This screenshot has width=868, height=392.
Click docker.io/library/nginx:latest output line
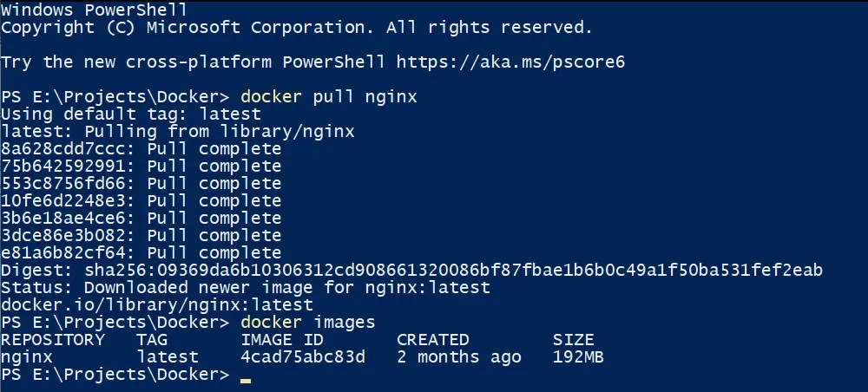(157, 304)
